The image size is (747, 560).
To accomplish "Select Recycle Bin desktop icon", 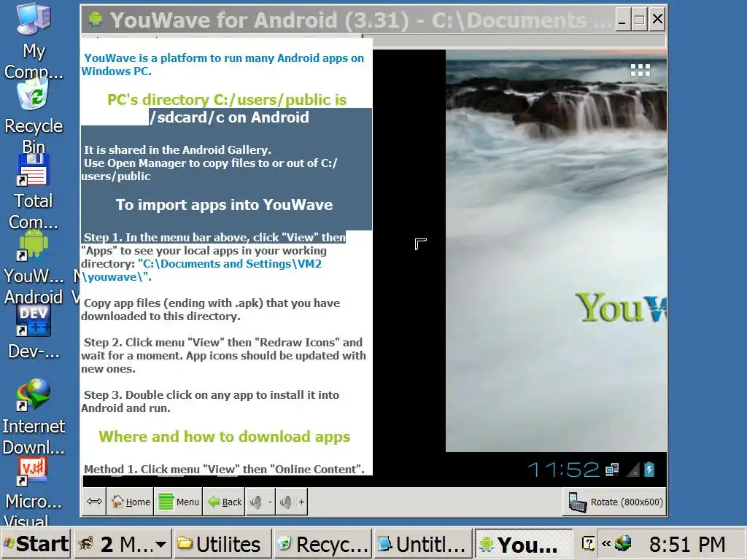I will tap(34, 117).
